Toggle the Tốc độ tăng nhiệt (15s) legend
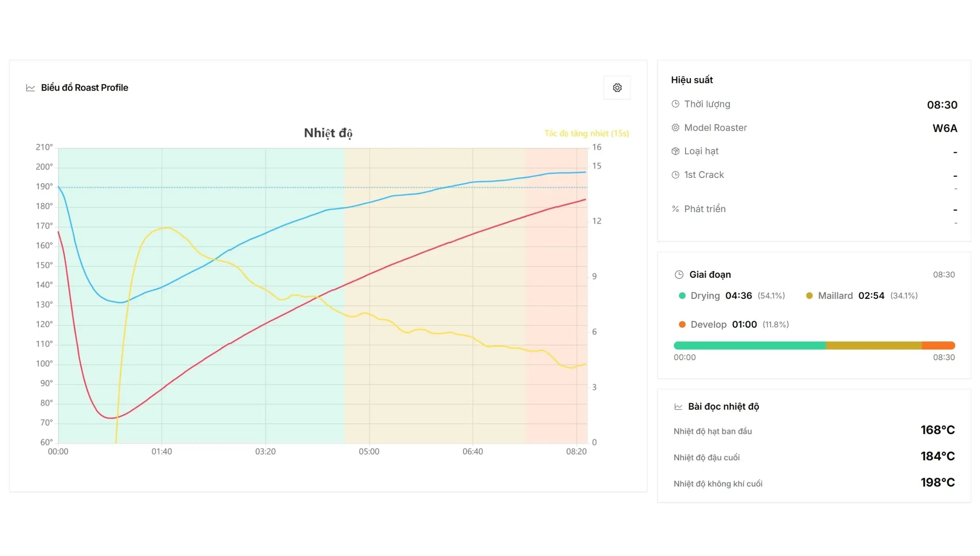 [x=587, y=134]
